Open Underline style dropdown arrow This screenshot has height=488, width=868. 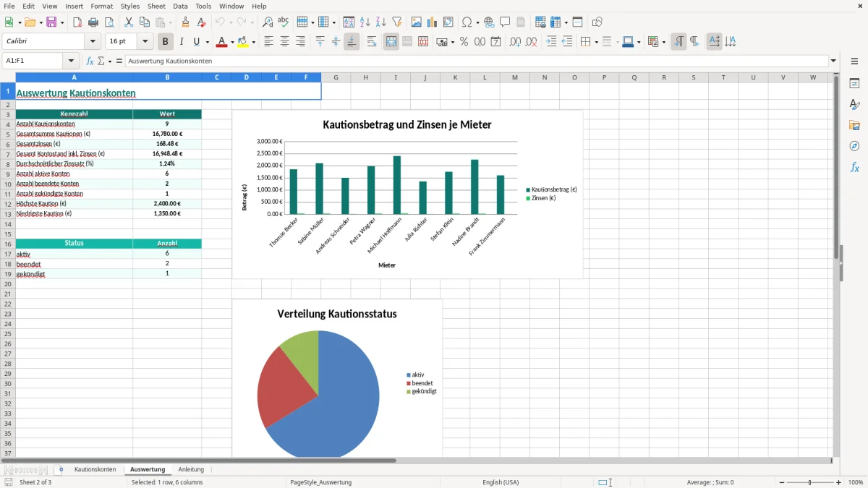pos(207,42)
